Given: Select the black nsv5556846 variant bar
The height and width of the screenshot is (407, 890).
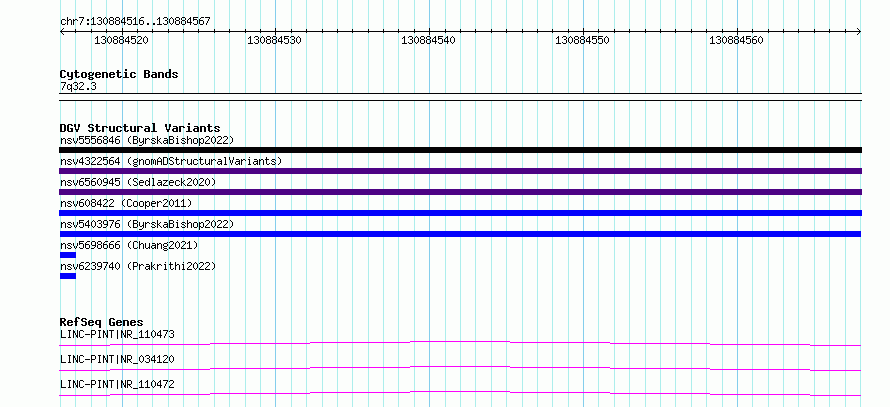Looking at the screenshot, I should [460, 150].
